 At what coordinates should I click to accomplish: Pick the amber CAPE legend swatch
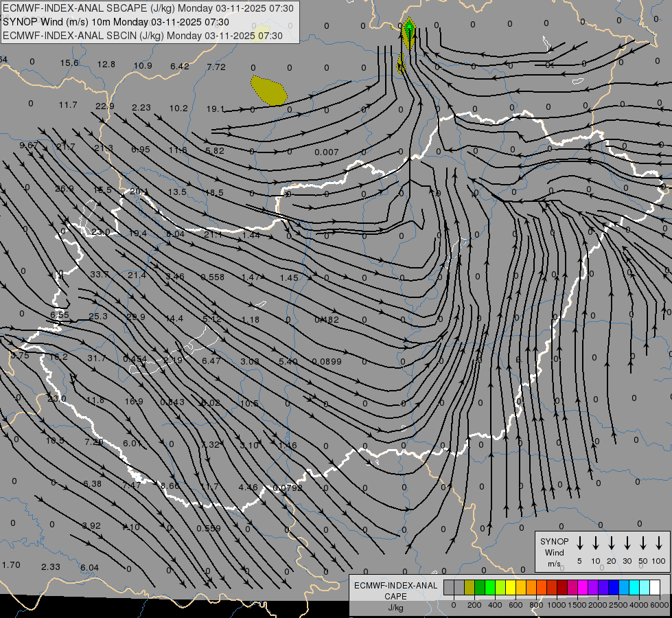(521, 587)
